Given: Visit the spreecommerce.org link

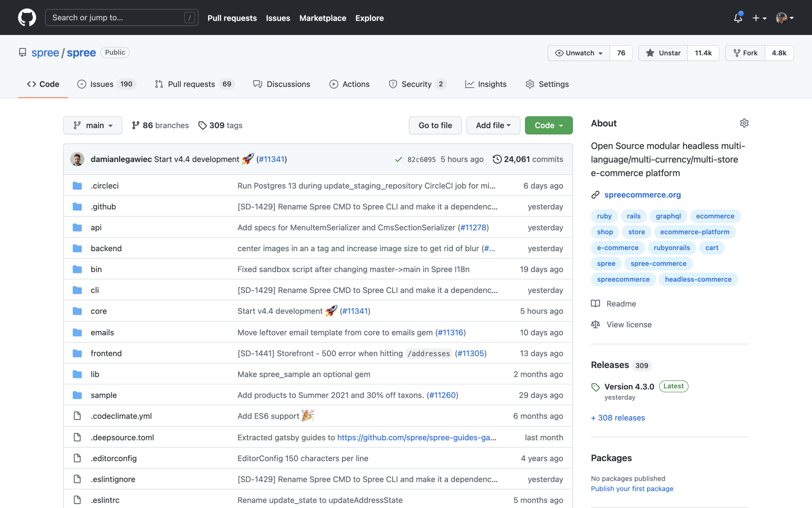Looking at the screenshot, I should [x=642, y=194].
